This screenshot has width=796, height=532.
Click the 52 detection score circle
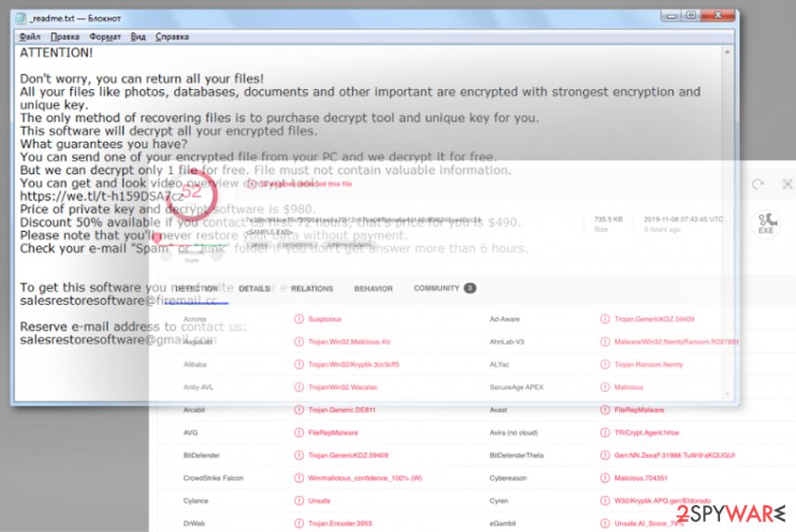tap(191, 195)
